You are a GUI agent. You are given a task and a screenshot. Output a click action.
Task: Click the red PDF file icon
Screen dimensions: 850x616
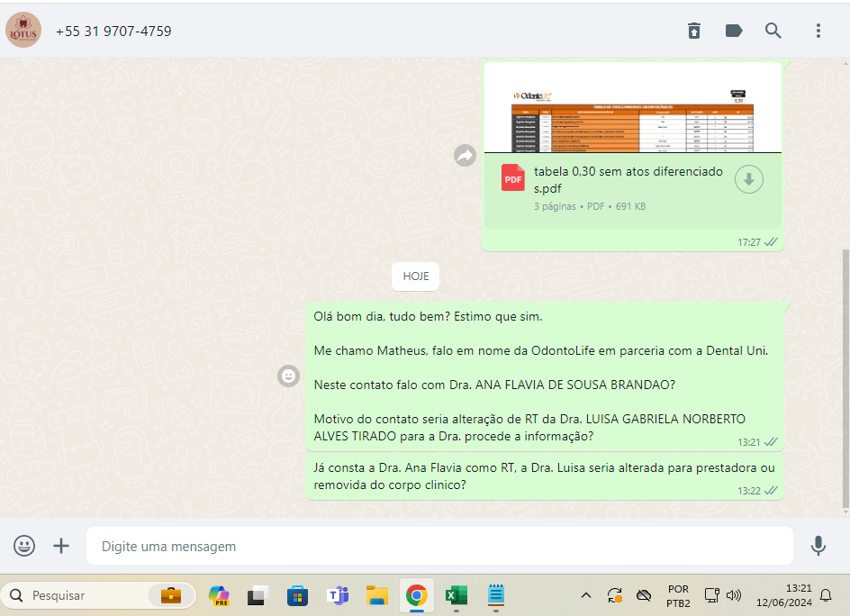click(512, 177)
